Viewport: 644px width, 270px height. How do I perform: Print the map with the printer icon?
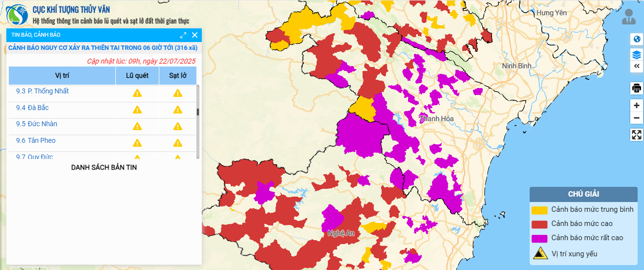(636, 89)
